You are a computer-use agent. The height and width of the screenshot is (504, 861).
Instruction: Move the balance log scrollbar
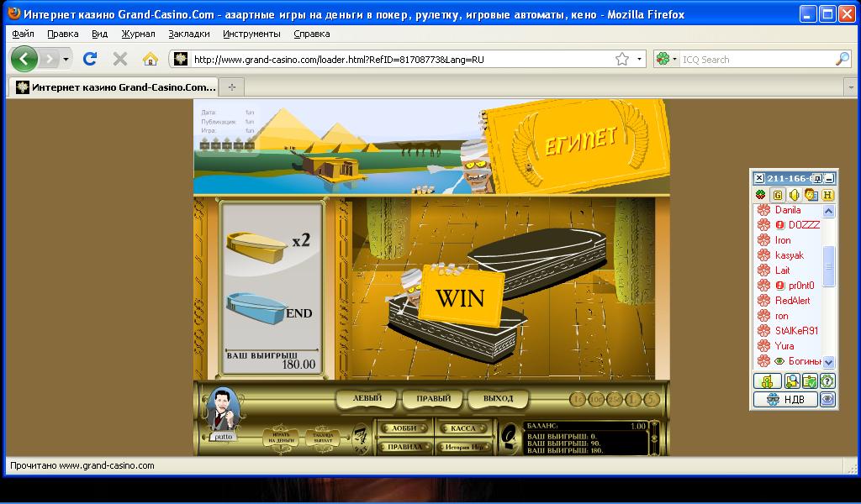(x=653, y=437)
